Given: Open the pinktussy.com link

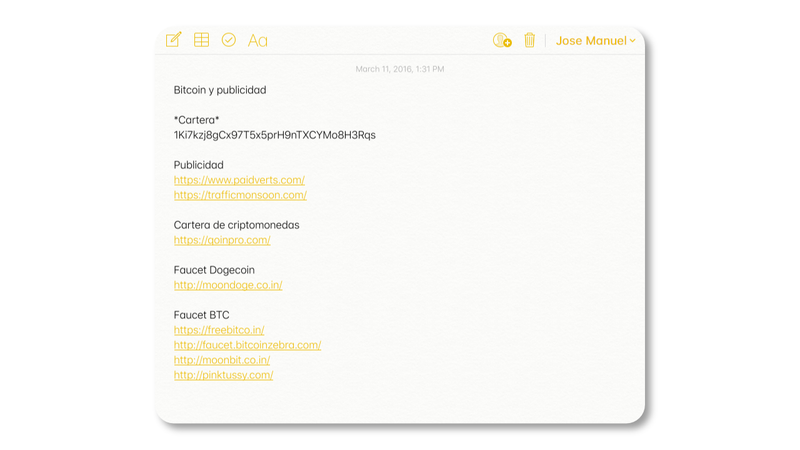Looking at the screenshot, I should point(223,375).
